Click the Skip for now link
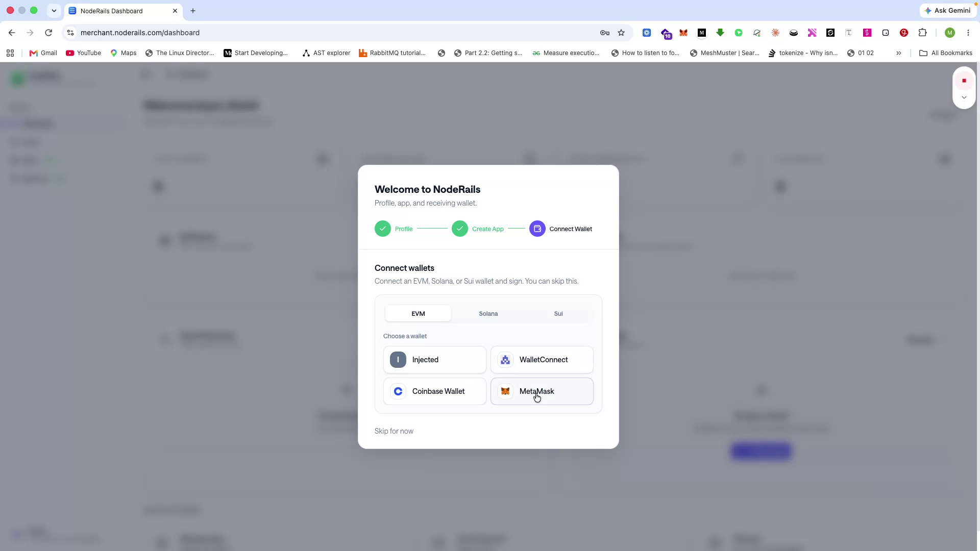The width and height of the screenshot is (980, 551). [x=394, y=431]
